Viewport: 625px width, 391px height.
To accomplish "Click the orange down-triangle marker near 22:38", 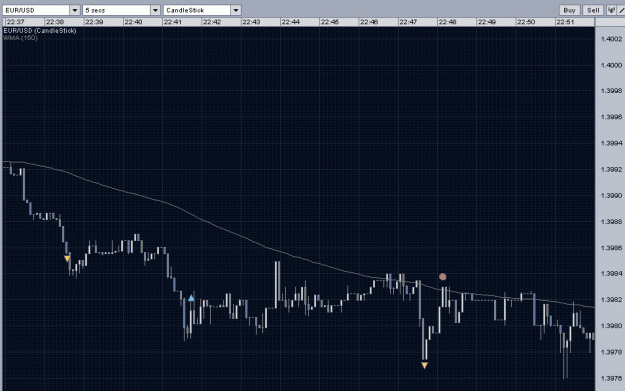I will point(67,259).
